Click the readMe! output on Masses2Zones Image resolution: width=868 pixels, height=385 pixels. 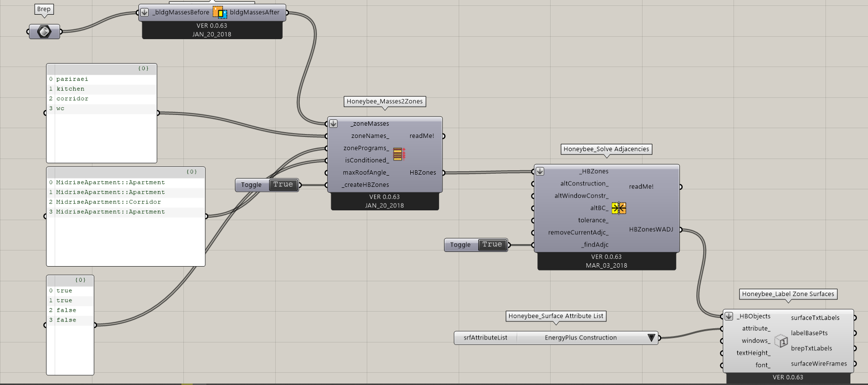point(422,136)
